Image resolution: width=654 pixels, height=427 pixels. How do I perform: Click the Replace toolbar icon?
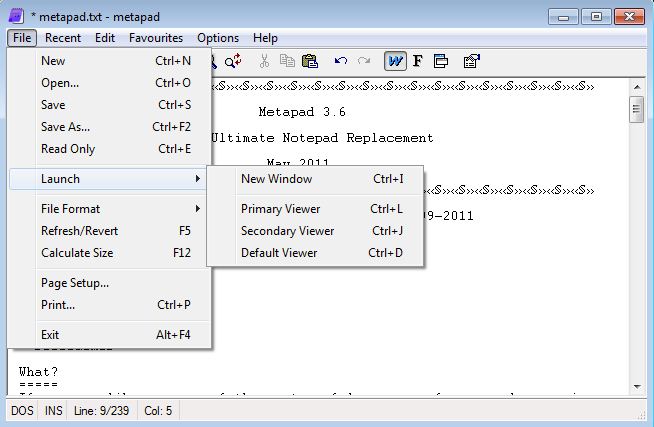pos(233,61)
